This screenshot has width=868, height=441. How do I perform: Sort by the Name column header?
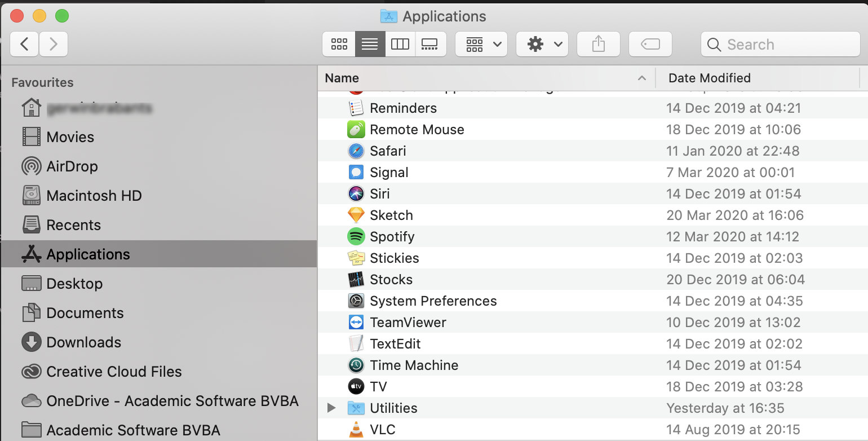(x=486, y=78)
